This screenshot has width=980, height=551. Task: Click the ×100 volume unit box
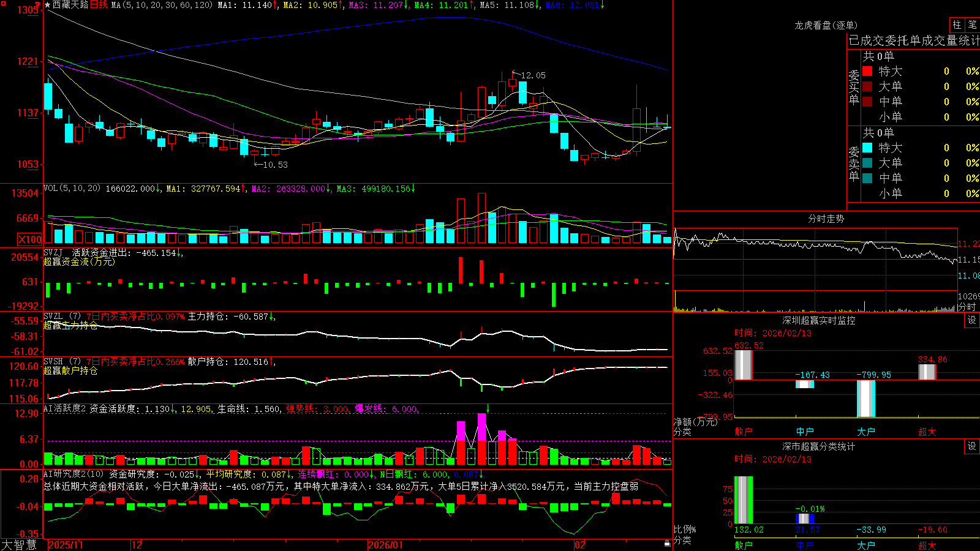(x=30, y=239)
